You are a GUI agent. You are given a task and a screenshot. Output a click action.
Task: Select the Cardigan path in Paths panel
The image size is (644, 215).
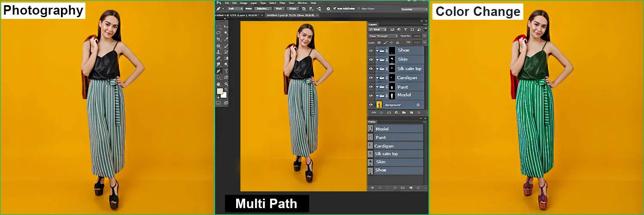tap(384, 146)
